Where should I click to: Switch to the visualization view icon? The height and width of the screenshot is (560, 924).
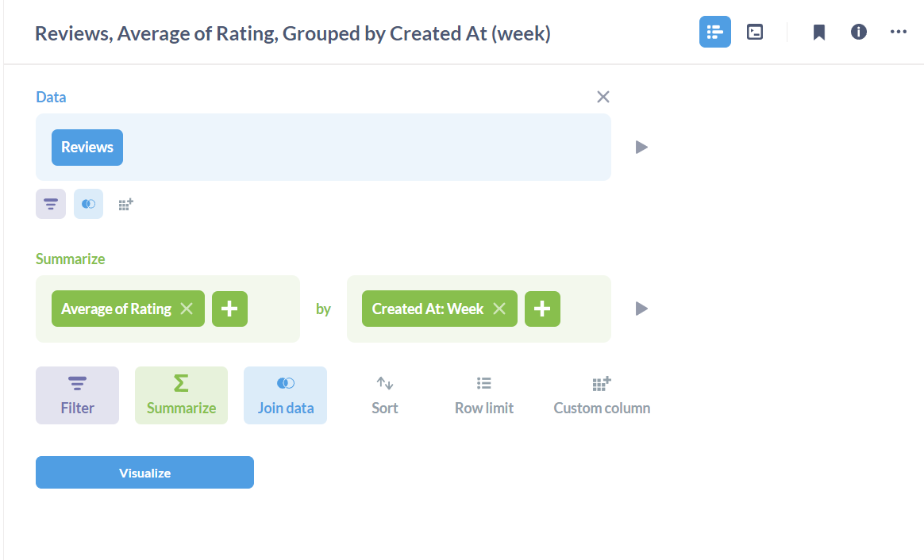point(753,32)
